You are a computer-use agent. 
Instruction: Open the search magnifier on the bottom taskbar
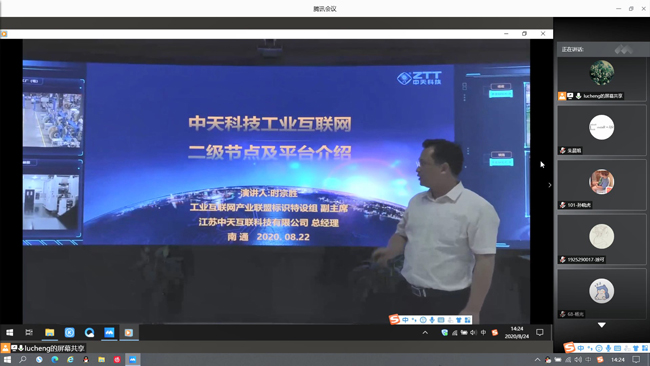(23, 359)
